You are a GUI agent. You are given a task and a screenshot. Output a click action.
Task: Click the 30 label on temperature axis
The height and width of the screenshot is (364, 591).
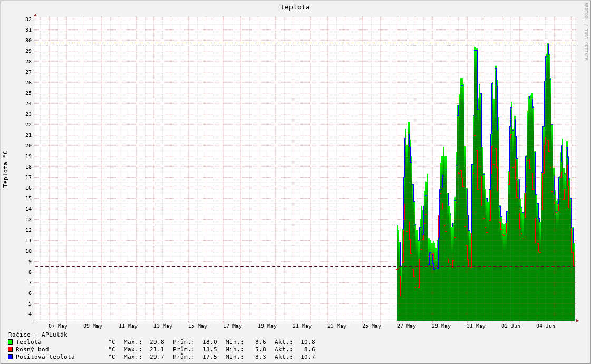point(28,40)
